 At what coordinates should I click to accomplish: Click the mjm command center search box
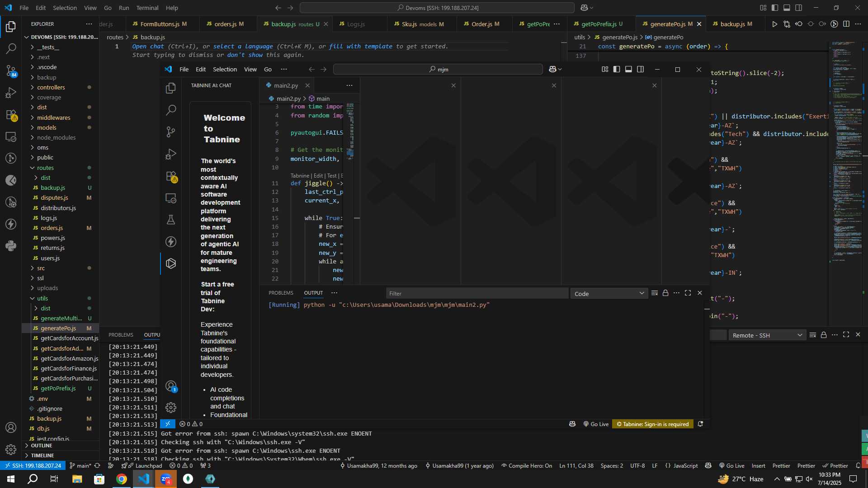point(438,69)
